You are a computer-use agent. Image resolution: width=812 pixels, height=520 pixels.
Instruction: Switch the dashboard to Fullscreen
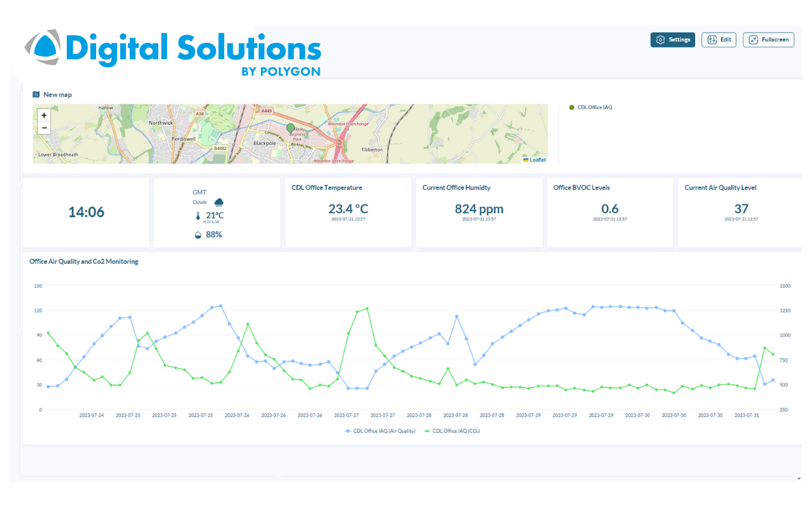coord(768,40)
